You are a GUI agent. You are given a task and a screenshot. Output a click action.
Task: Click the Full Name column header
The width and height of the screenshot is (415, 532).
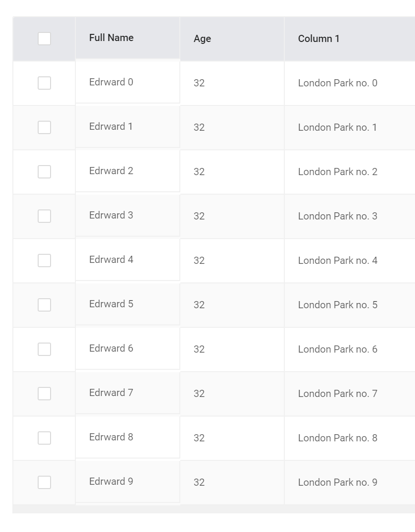[x=111, y=38]
